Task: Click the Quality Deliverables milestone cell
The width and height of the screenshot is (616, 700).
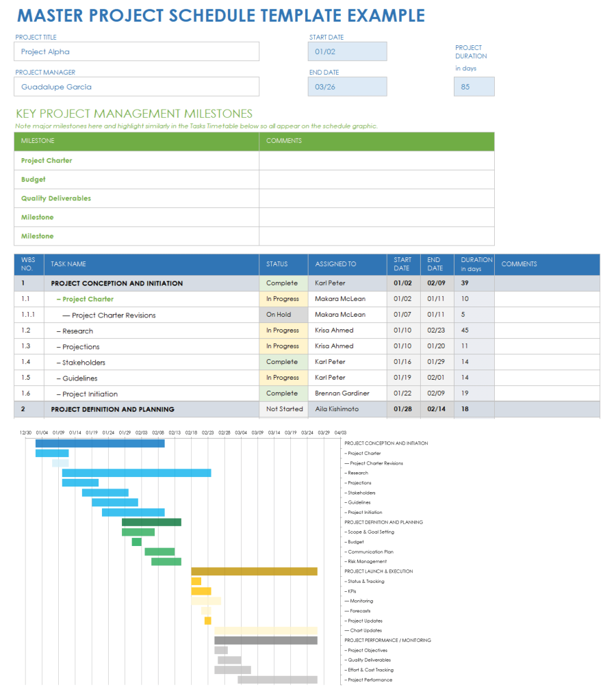Action: pyautogui.click(x=136, y=198)
